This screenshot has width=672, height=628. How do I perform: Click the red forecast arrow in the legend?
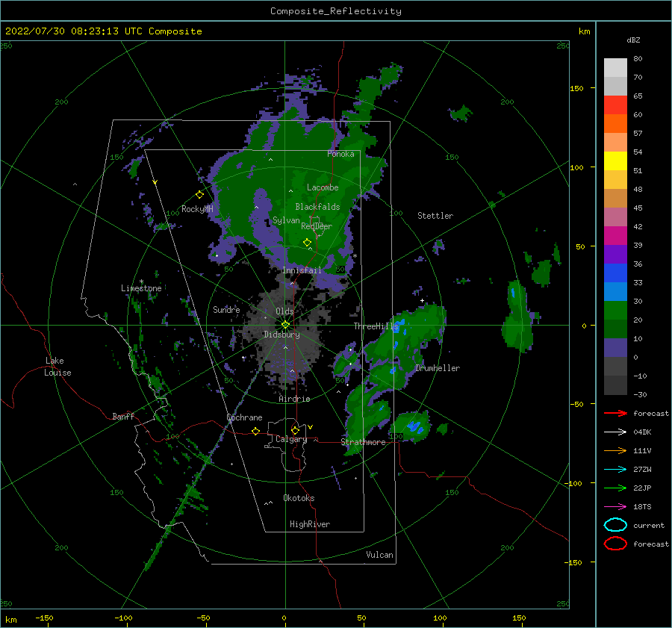[615, 413]
